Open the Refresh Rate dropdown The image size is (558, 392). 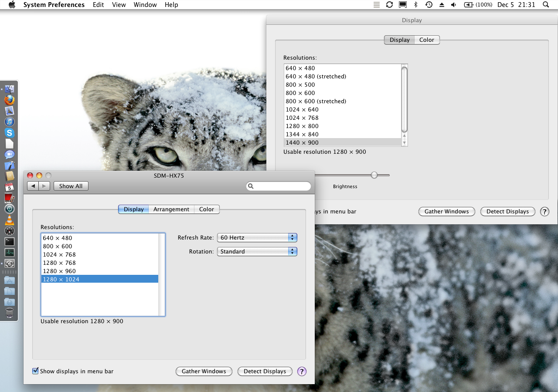tap(257, 238)
